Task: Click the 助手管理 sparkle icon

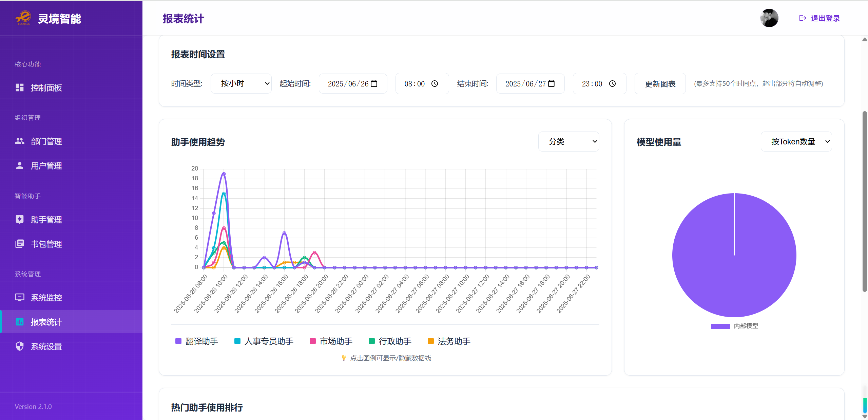Action: [x=20, y=220]
